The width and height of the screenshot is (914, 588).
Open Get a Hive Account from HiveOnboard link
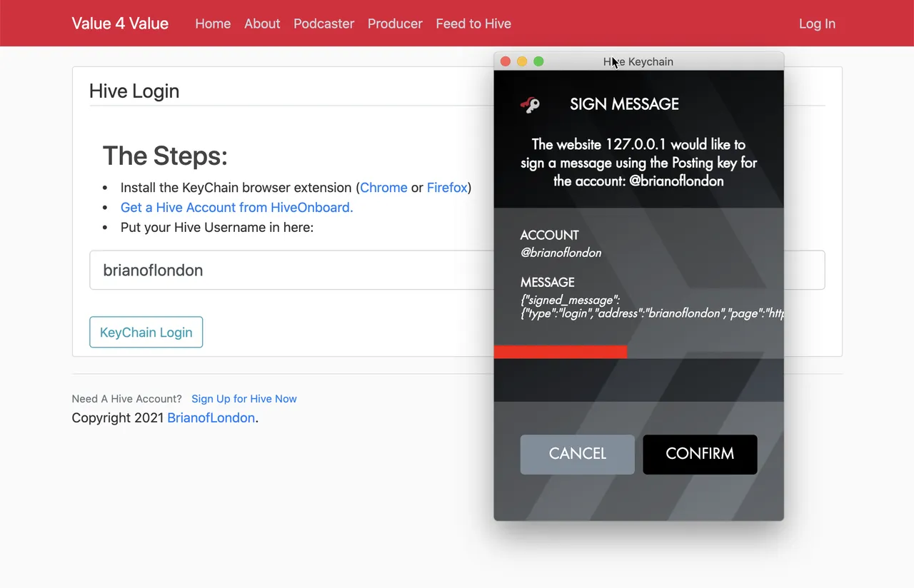(237, 208)
